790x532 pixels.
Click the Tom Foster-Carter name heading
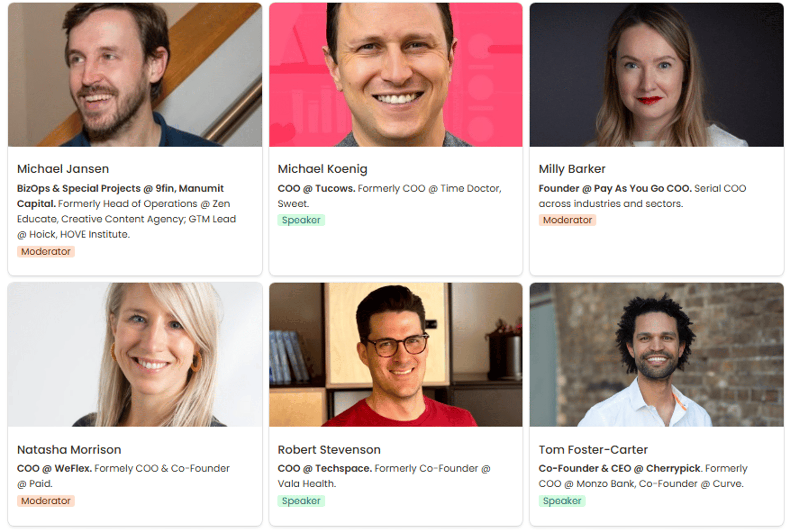(593, 450)
